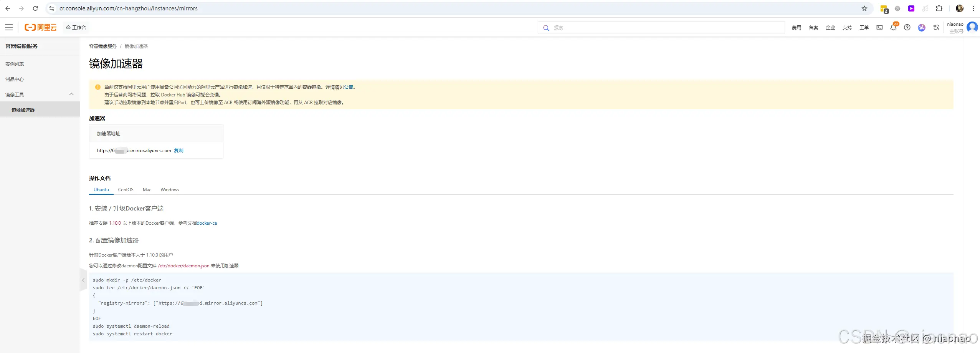Switch to the CentOS tab

(x=126, y=190)
